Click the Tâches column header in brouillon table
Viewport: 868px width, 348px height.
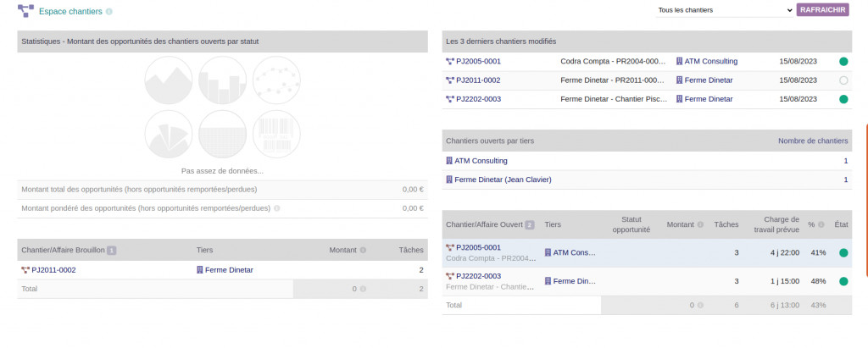coord(411,250)
